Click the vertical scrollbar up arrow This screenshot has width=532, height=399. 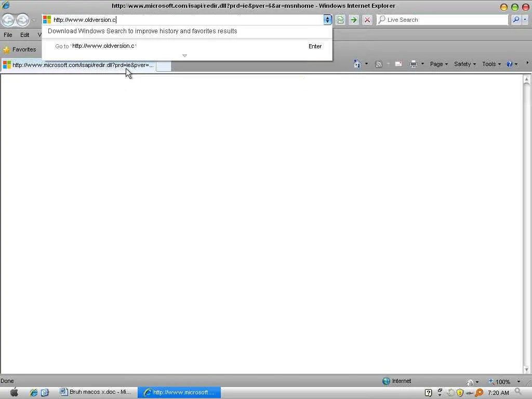coord(527,79)
